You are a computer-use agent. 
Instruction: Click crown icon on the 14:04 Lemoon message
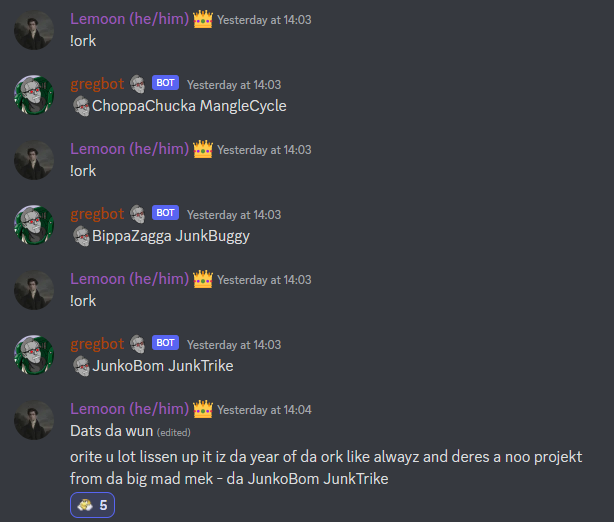[x=203, y=409]
